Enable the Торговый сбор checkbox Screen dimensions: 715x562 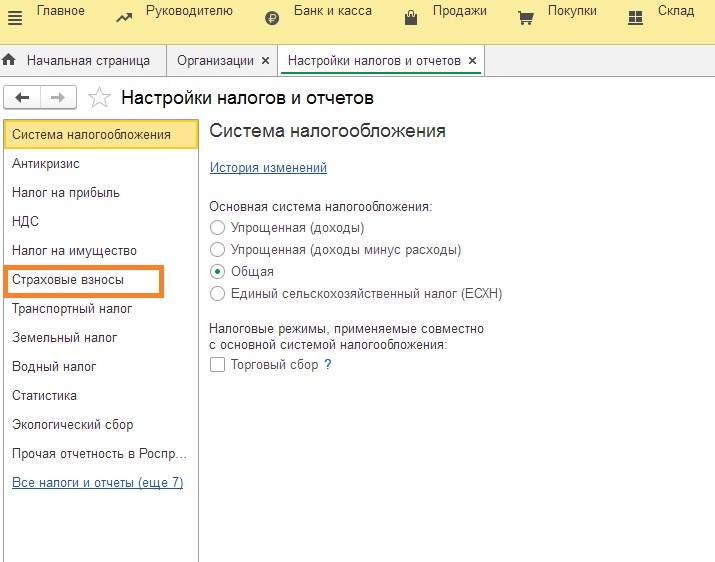[218, 364]
